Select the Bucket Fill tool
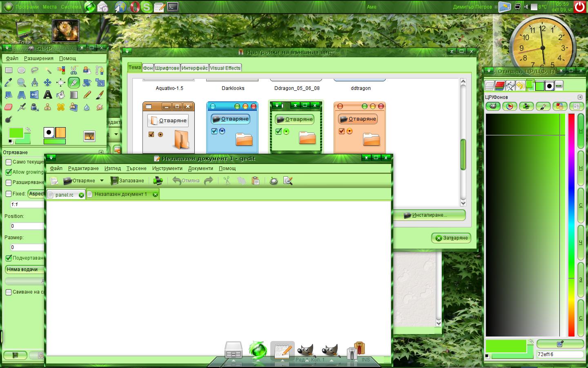This screenshot has width=588, height=368. point(61,95)
